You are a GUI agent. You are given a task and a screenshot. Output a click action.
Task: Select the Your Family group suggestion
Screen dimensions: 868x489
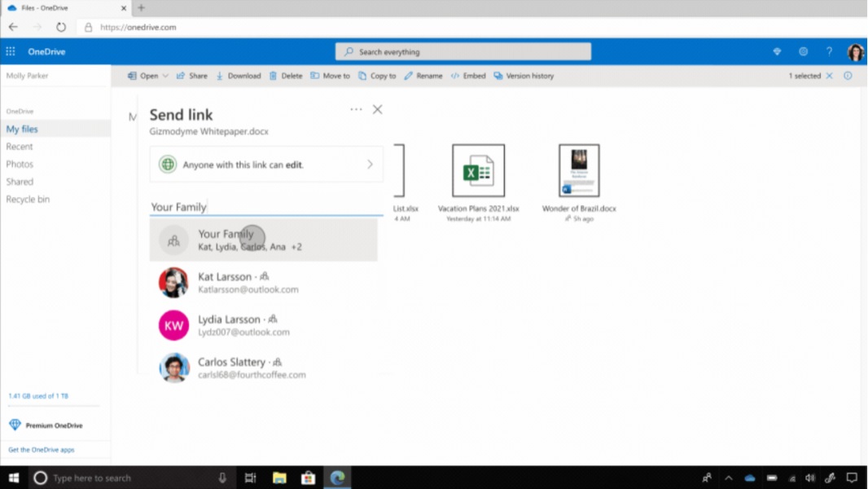(264, 240)
